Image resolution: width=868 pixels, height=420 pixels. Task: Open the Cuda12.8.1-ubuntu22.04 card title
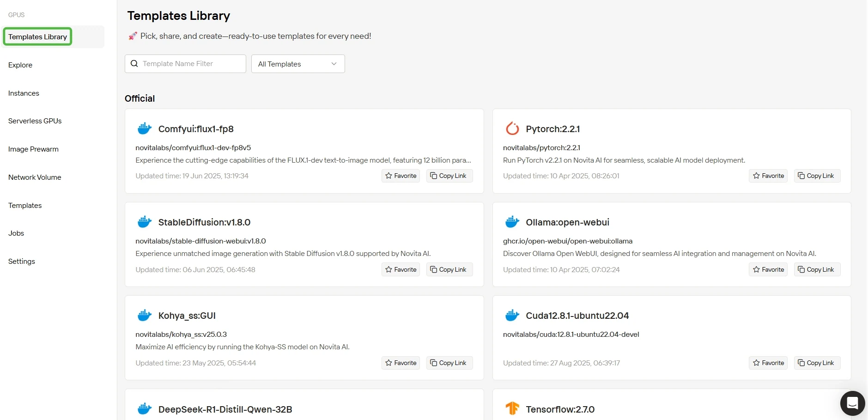(x=577, y=316)
